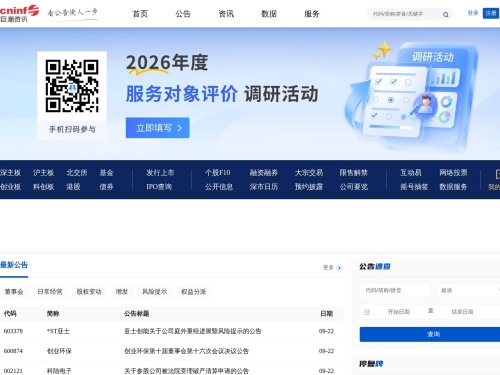Open the 基金 link
Screen dimensions: 500x375
pyautogui.click(x=106, y=173)
